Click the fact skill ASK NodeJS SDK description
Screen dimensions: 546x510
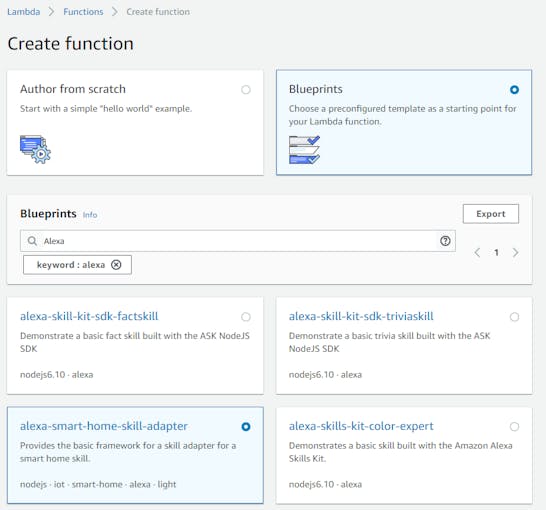(135, 342)
